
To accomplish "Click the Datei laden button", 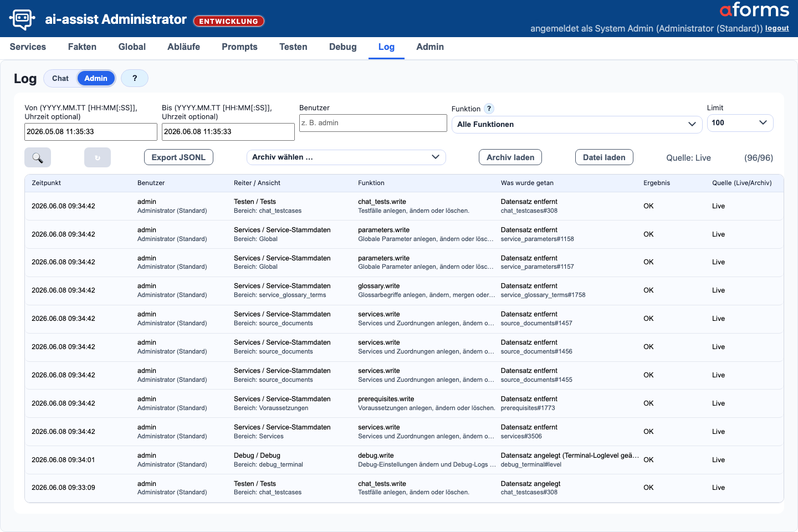I will [x=604, y=157].
